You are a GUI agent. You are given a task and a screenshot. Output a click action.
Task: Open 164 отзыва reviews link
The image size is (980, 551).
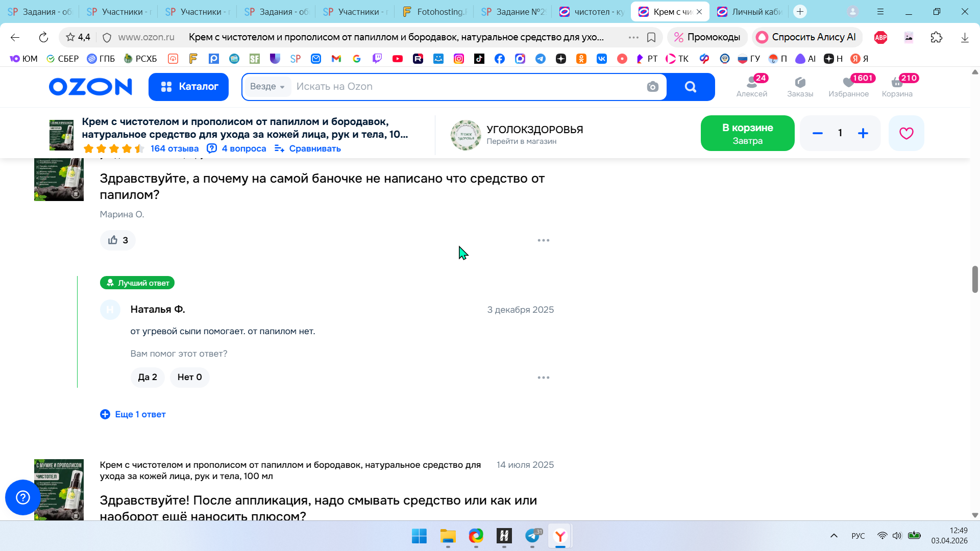[174, 148]
